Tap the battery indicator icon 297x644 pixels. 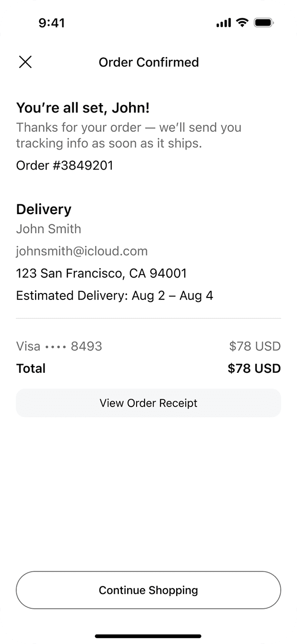pyautogui.click(x=264, y=23)
